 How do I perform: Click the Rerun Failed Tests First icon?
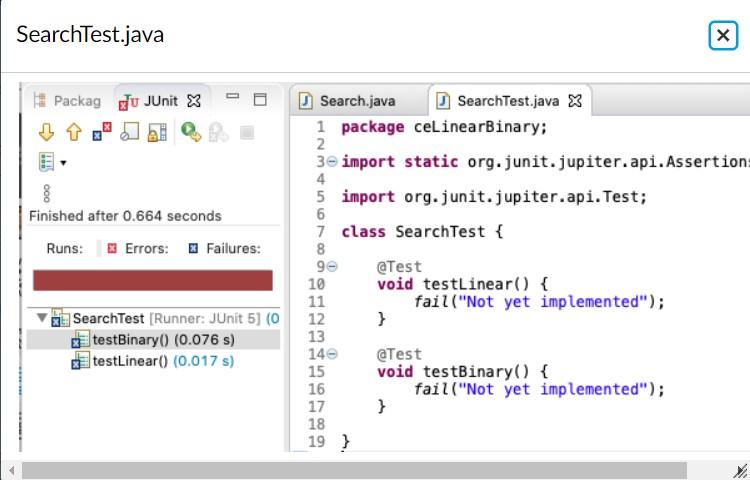click(x=218, y=132)
